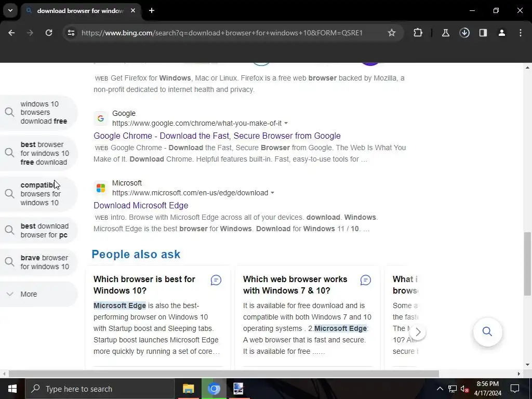Image resolution: width=532 pixels, height=399 pixels.
Task: Show the downloads icon in toolbar
Action: point(464,33)
